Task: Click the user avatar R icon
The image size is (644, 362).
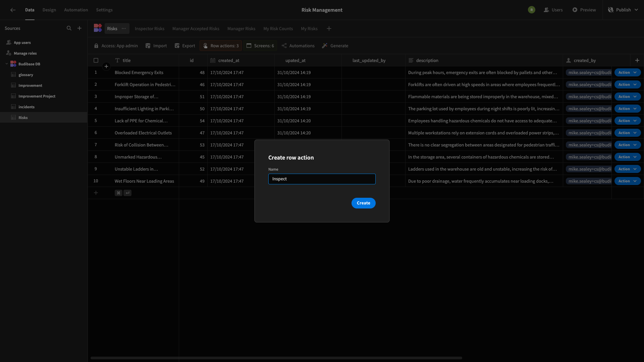Action: 532,10
